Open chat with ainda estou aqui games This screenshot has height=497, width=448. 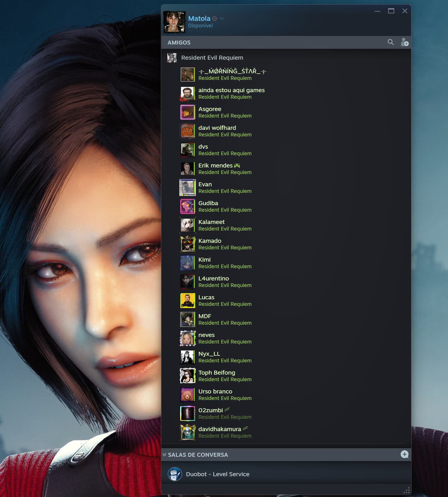pyautogui.click(x=286, y=93)
